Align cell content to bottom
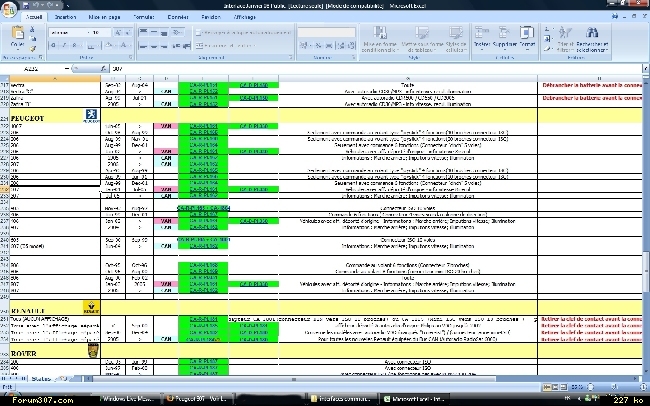The width and height of the screenshot is (650, 406). click(x=164, y=32)
